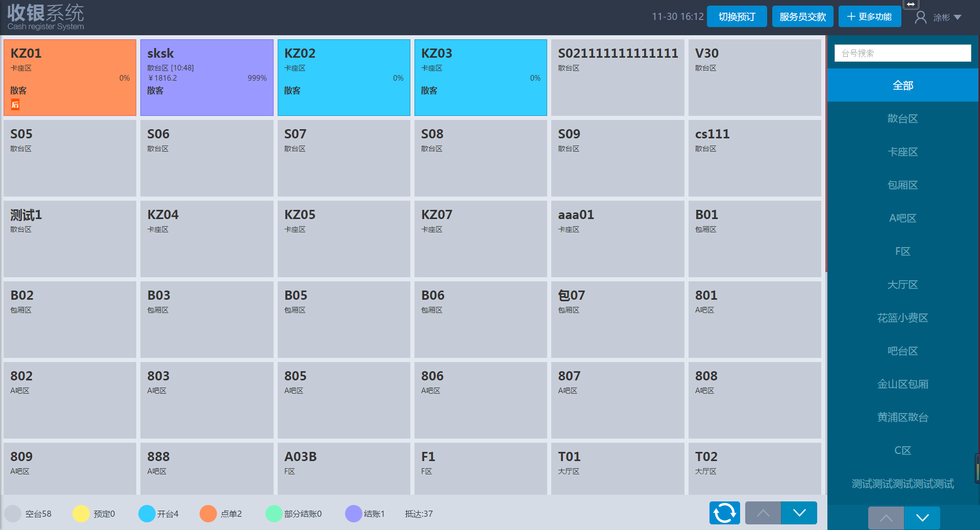Open the orange KZ01 table card
Viewport: 980px width, 530px height.
point(70,78)
